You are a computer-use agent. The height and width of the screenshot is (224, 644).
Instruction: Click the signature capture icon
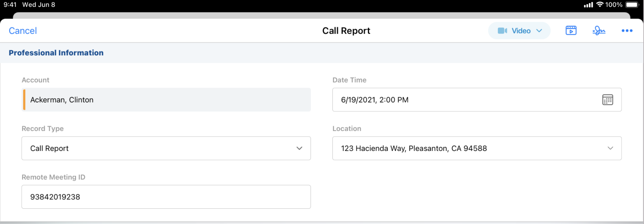pos(599,31)
